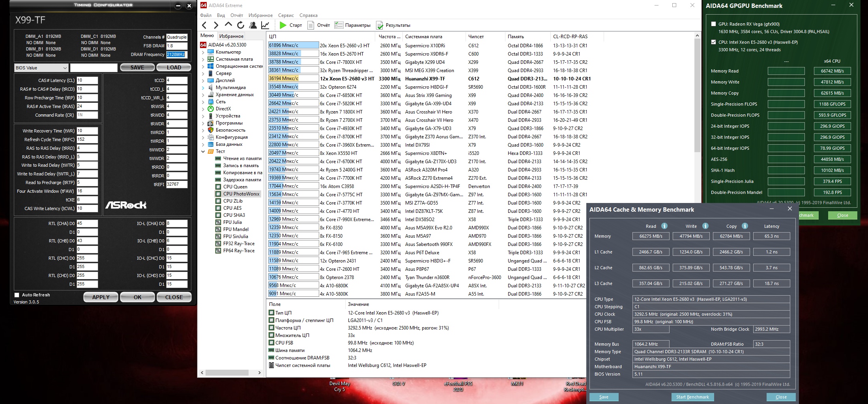Select the 12x Xeon E5-2680 v3 HT row
868x404 pixels.
coord(430,78)
